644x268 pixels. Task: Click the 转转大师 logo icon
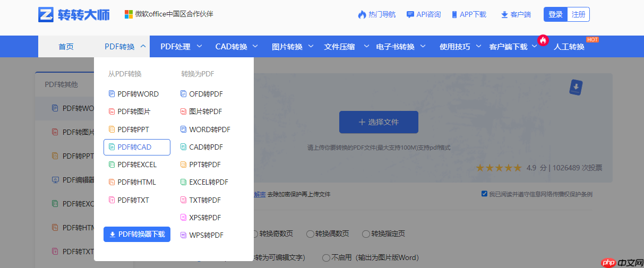46,14
